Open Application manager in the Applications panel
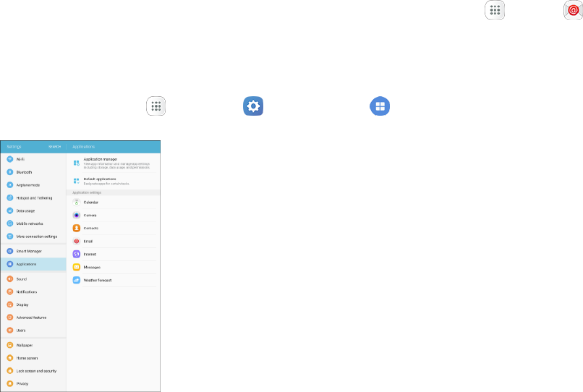Screen dimensions: 583x392 (x=114, y=163)
